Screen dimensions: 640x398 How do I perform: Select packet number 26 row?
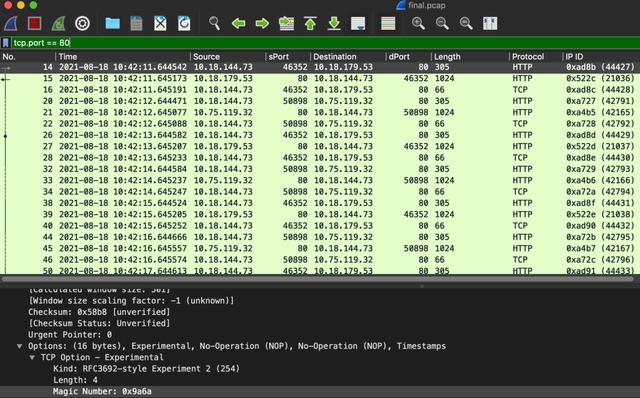320,135
